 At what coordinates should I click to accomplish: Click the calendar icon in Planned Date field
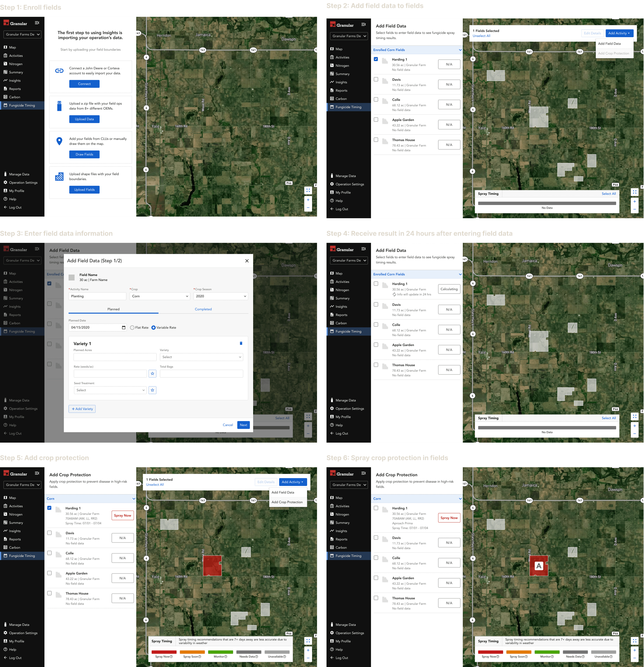point(124,327)
